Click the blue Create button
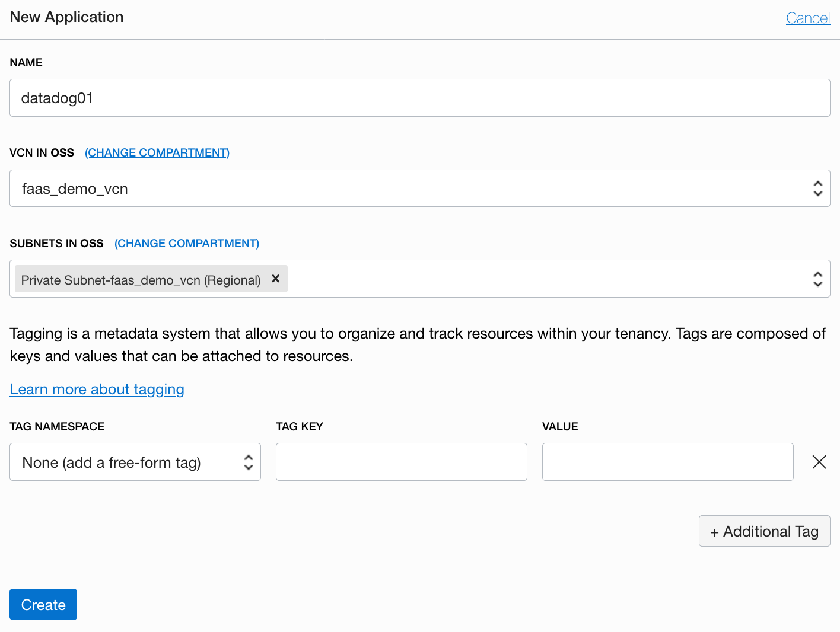The height and width of the screenshot is (632, 840). [x=43, y=605]
